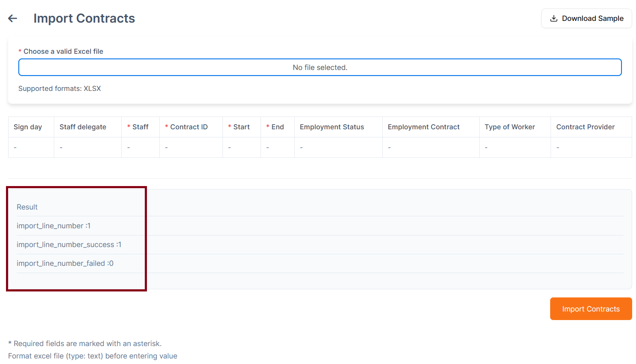
Task: Select the import_line_number_success result row
Action: [x=69, y=245]
